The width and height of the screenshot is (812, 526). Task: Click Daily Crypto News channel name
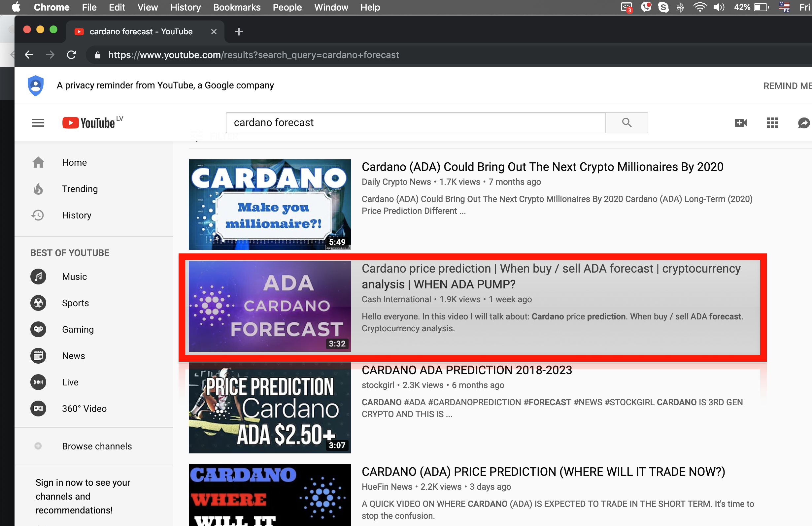[396, 182]
